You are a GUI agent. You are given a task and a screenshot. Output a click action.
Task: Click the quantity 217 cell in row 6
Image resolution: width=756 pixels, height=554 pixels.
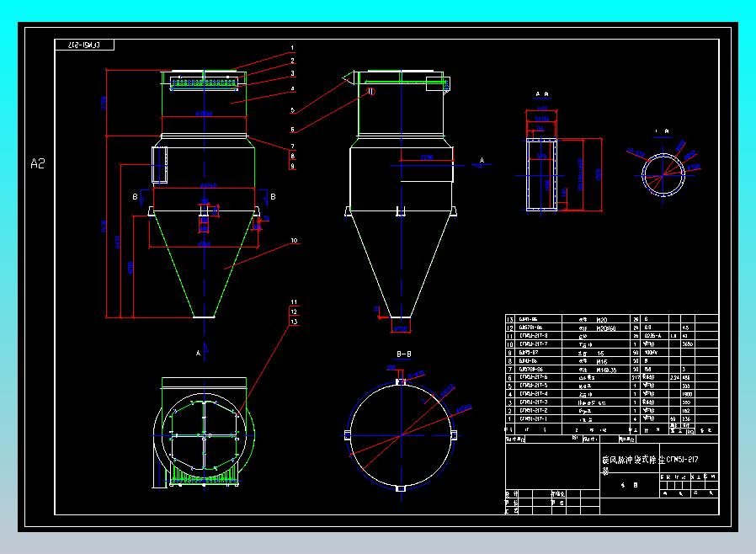(636, 377)
